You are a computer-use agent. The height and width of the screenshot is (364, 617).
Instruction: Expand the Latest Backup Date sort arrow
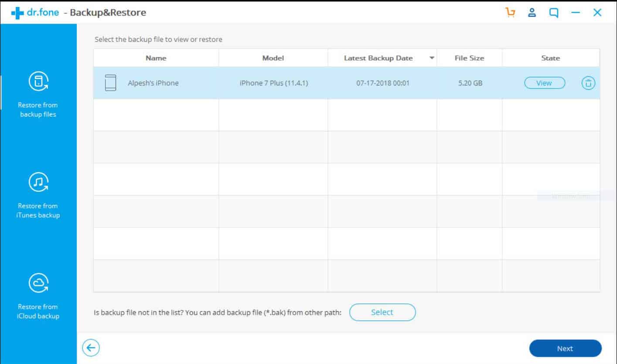[432, 58]
